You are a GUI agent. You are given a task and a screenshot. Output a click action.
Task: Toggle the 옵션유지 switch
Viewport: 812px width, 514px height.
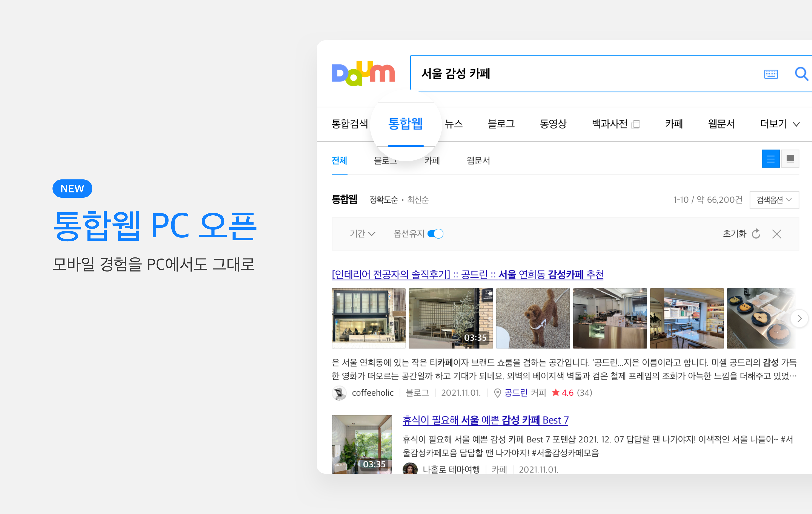(435, 233)
